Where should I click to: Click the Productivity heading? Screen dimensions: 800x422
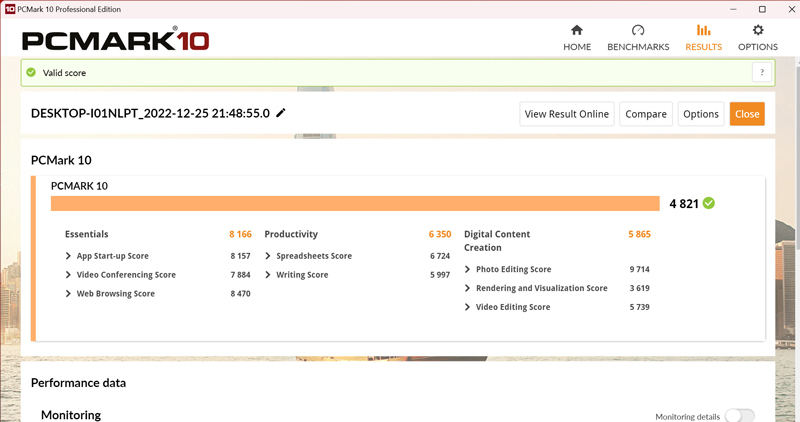coord(291,234)
